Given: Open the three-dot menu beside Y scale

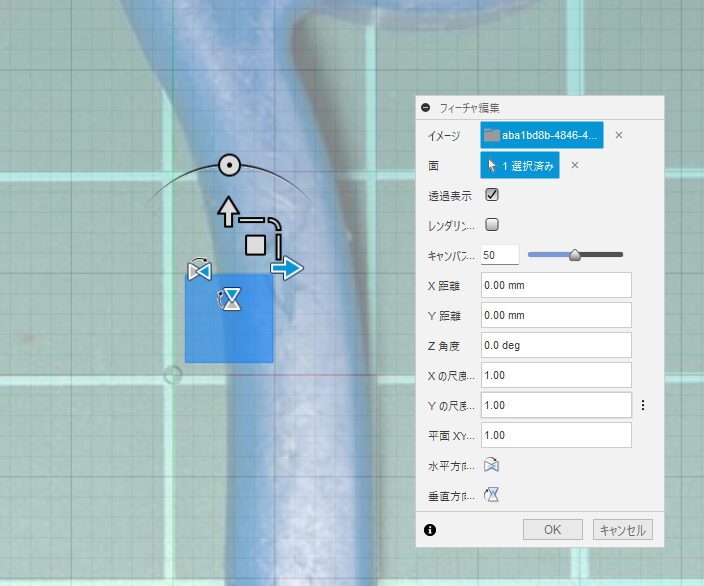Looking at the screenshot, I should tap(643, 405).
